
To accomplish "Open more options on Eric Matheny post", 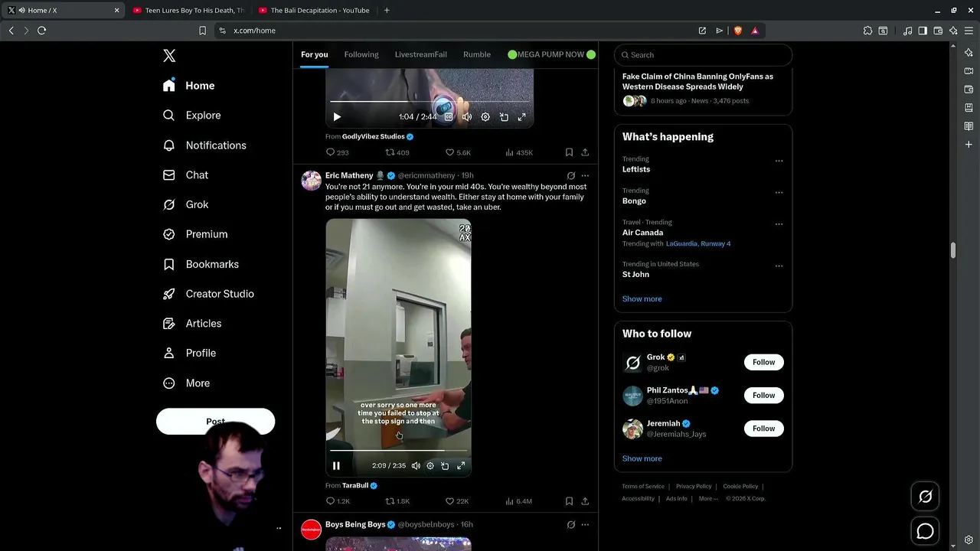I will (x=585, y=175).
